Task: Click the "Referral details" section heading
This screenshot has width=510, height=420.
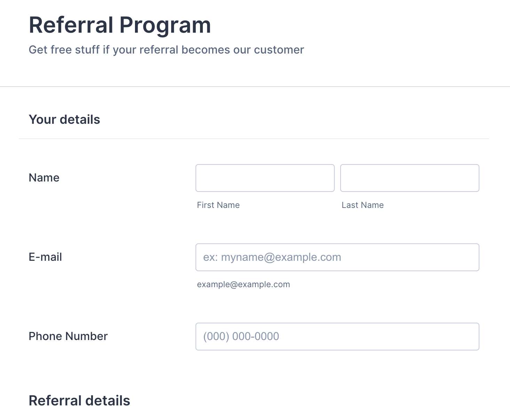Action: (79, 401)
